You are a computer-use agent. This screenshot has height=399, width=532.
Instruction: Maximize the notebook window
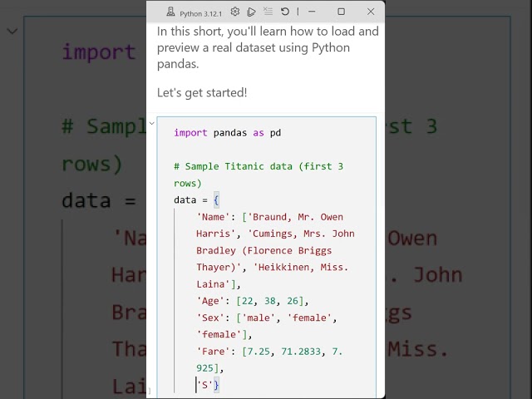[342, 12]
